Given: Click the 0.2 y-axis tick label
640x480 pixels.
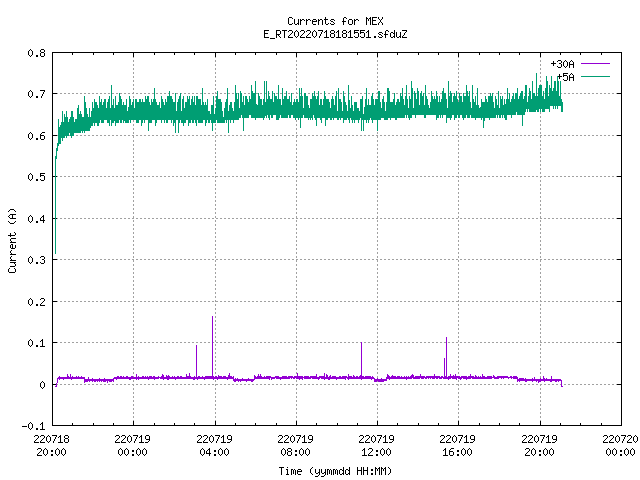Looking at the screenshot, I should pos(36,302).
